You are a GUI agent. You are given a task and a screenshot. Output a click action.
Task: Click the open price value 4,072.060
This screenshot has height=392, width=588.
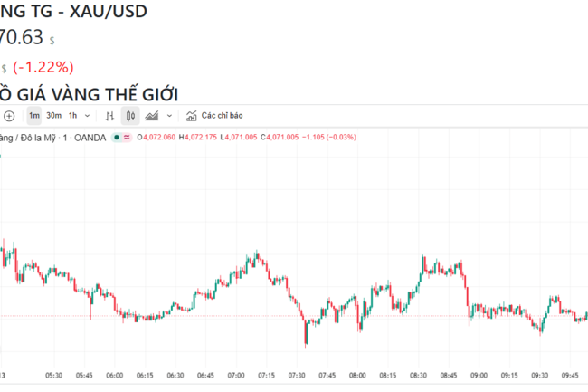click(159, 138)
